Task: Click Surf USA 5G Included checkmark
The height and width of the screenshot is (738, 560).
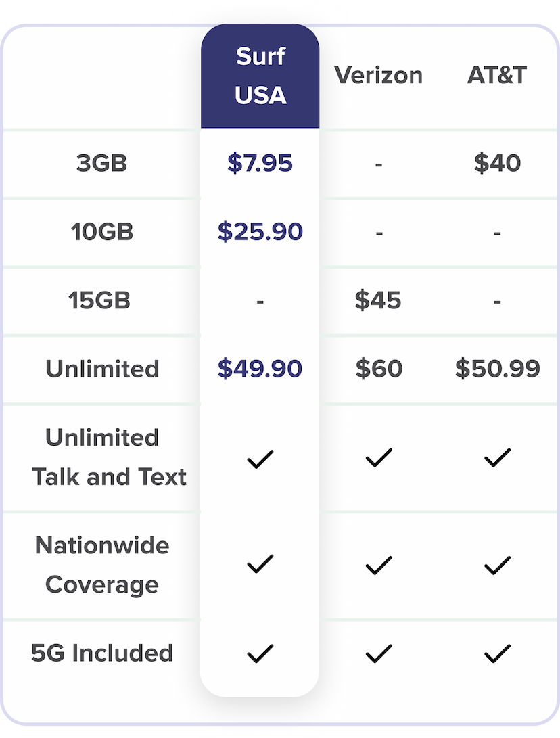Action: tap(260, 653)
